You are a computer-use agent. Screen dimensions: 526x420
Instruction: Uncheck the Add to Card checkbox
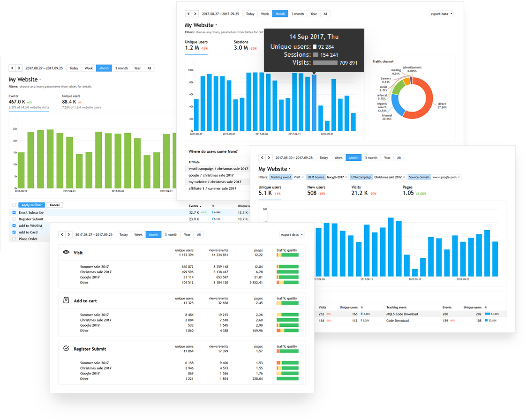[14, 232]
